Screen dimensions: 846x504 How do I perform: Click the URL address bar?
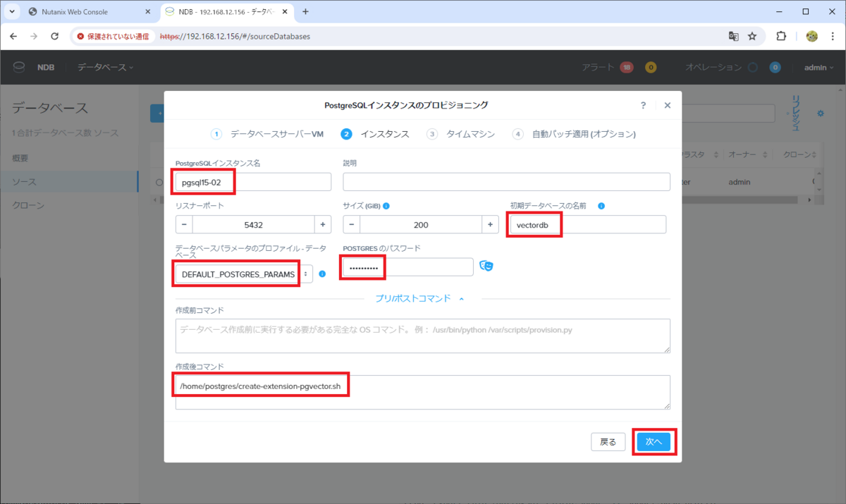437,36
